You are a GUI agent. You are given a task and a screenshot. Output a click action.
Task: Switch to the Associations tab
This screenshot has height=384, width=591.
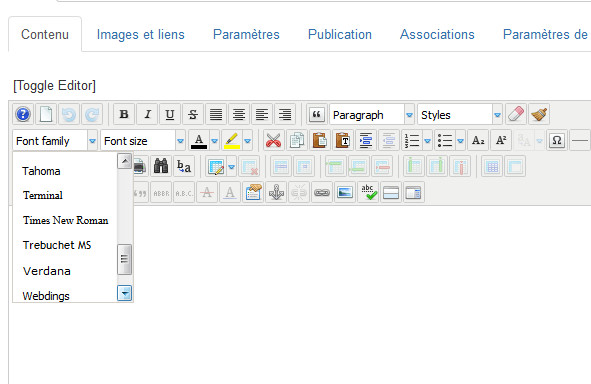click(437, 34)
